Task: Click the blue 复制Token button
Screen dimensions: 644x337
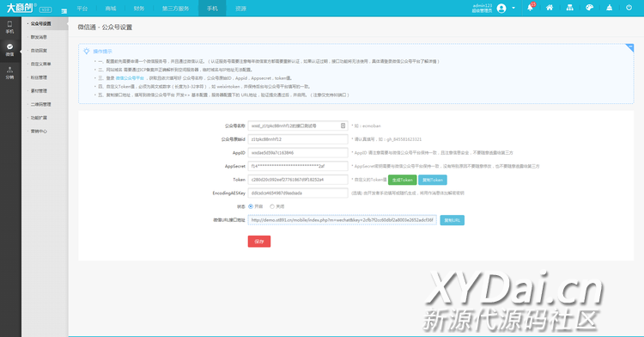Action: coord(433,180)
